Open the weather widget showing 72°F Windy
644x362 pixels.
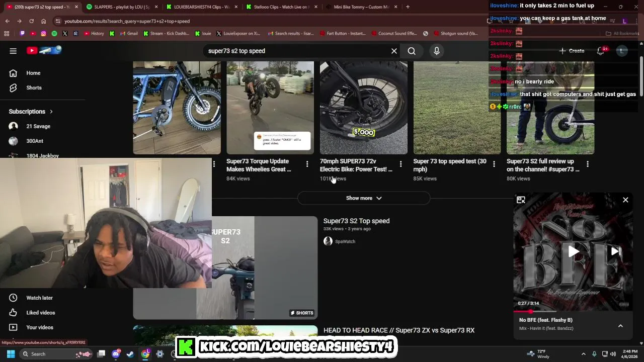point(539,354)
